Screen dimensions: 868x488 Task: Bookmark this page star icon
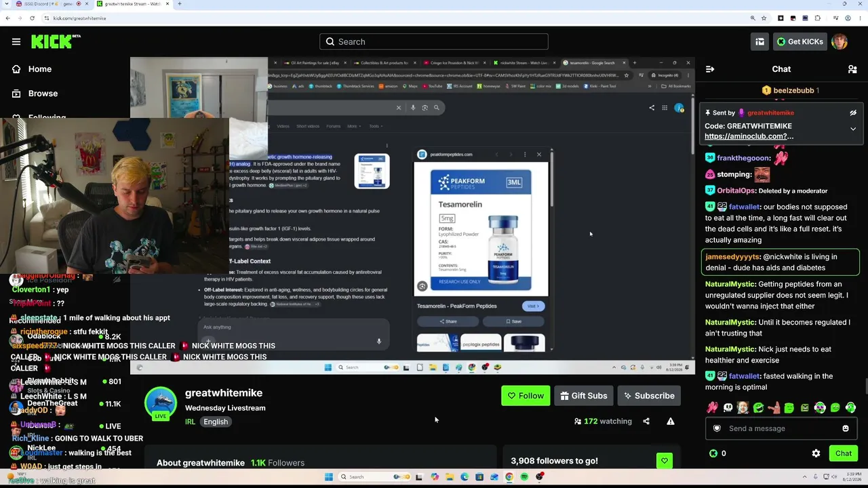764,18
